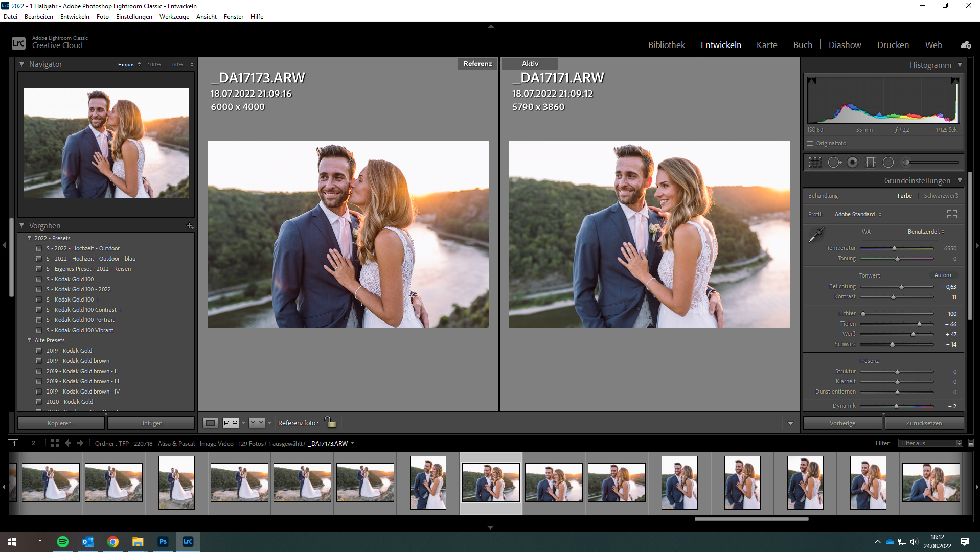The height and width of the screenshot is (552, 980).
Task: Pick the white balance eyedropper
Action: [x=816, y=235]
